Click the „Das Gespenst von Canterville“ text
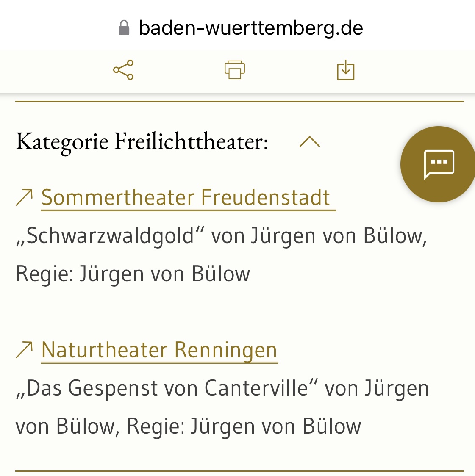The height and width of the screenshot is (476, 475). [167, 388]
